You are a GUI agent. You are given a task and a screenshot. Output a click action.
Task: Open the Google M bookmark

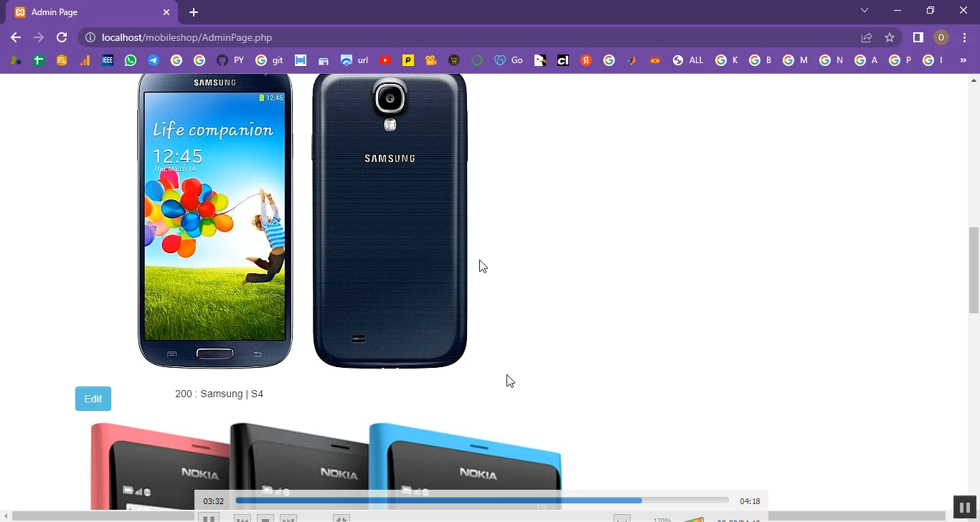click(795, 60)
